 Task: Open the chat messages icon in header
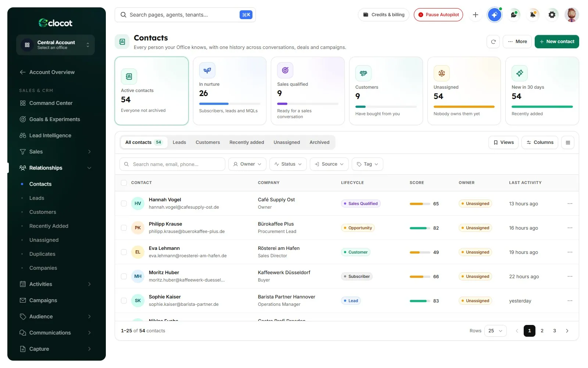click(514, 15)
